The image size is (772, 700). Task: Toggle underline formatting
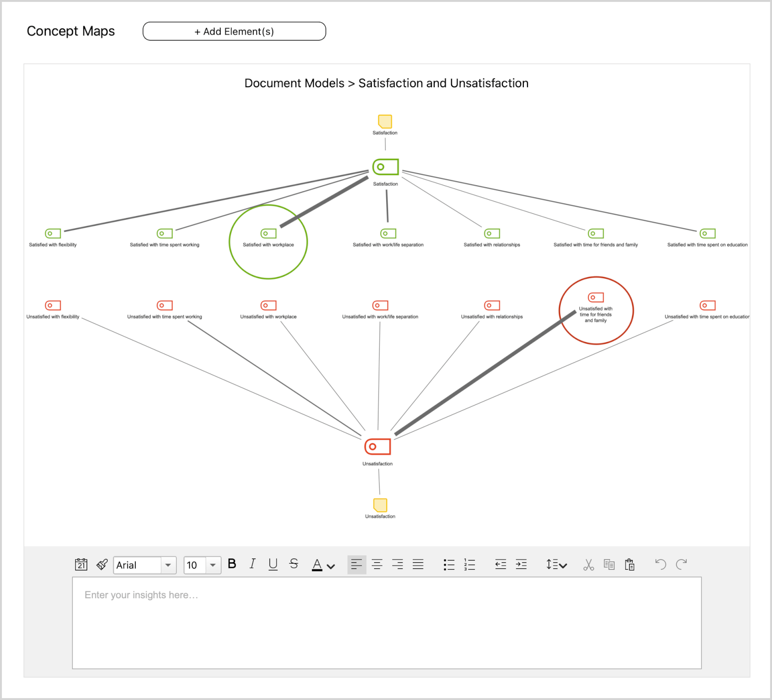[x=273, y=564]
